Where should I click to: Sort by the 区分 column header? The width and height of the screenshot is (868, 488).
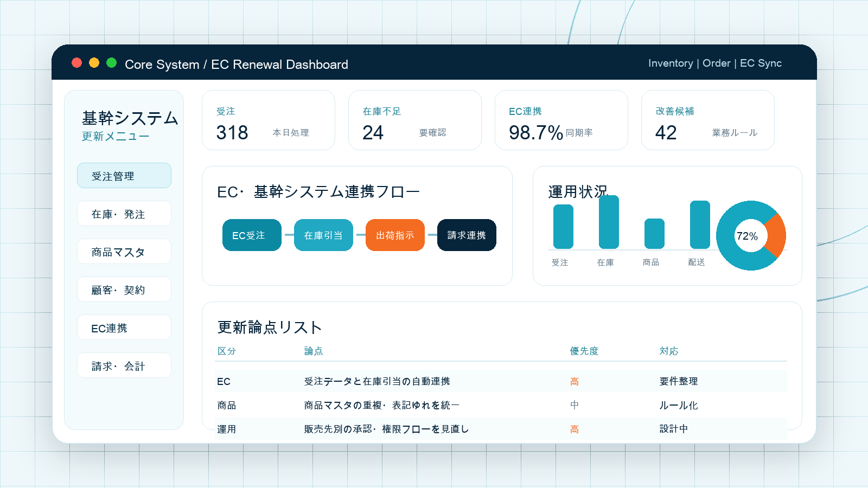227,351
